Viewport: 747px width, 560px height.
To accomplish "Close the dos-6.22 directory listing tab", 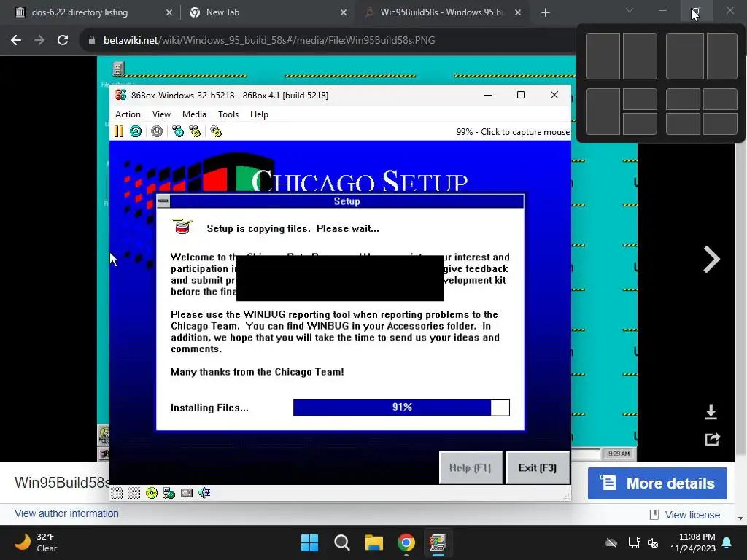I will click(169, 12).
